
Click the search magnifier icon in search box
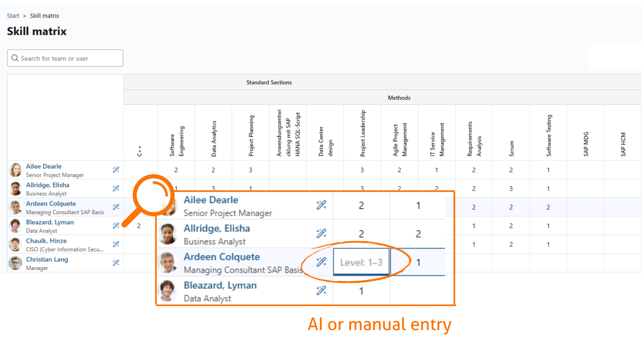15,58
